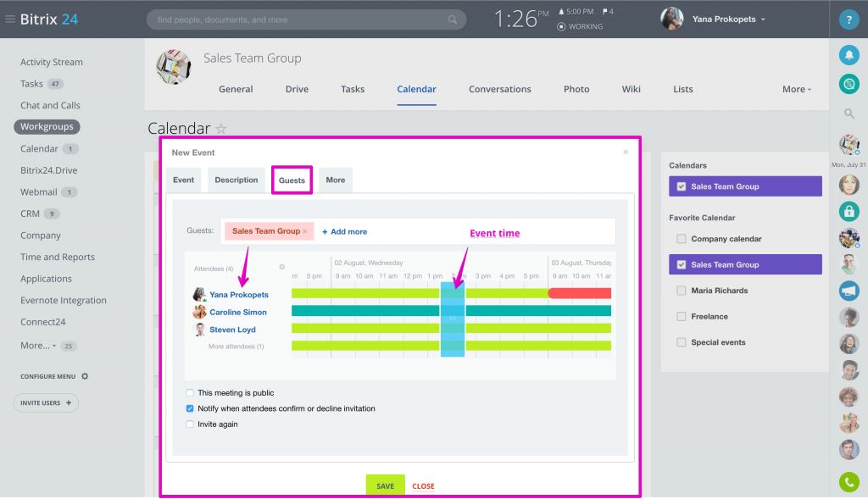Open Yana Prokopets attendee link
This screenshot has height=499, width=868.
238,295
